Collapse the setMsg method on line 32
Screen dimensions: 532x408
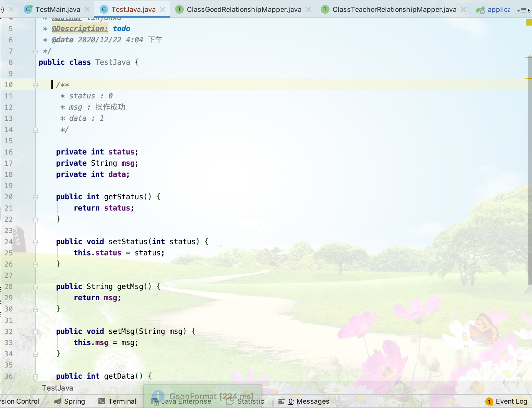36,332
